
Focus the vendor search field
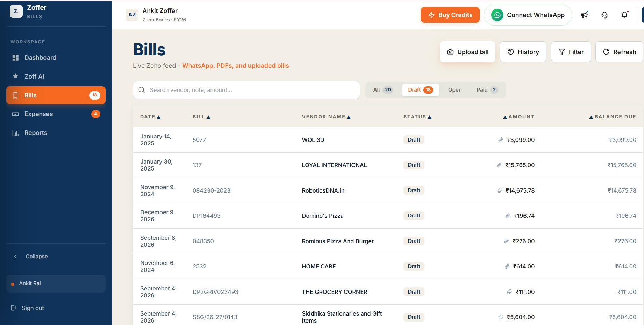(246, 90)
